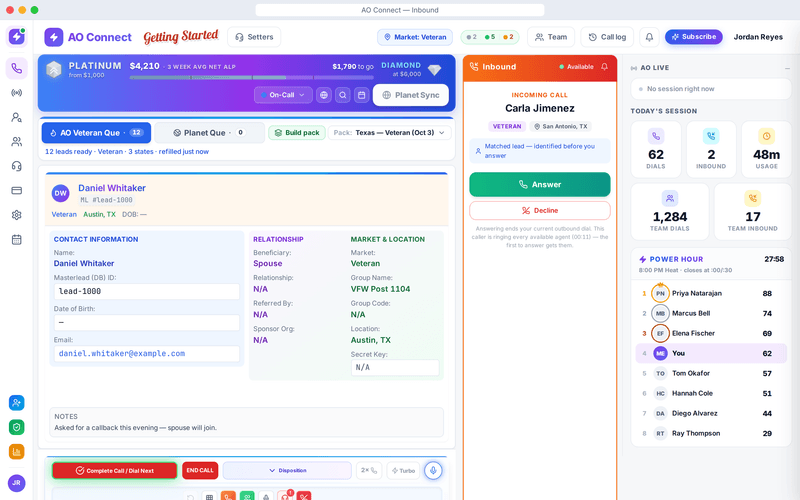Viewport: 800px width, 500px height.
Task: Toggle the Available status in the Inbound panel
Action: 576,67
